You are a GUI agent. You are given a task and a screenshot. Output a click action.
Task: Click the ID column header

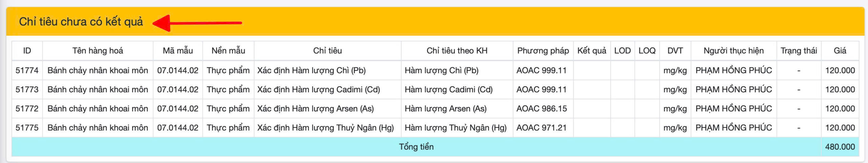tap(27, 51)
